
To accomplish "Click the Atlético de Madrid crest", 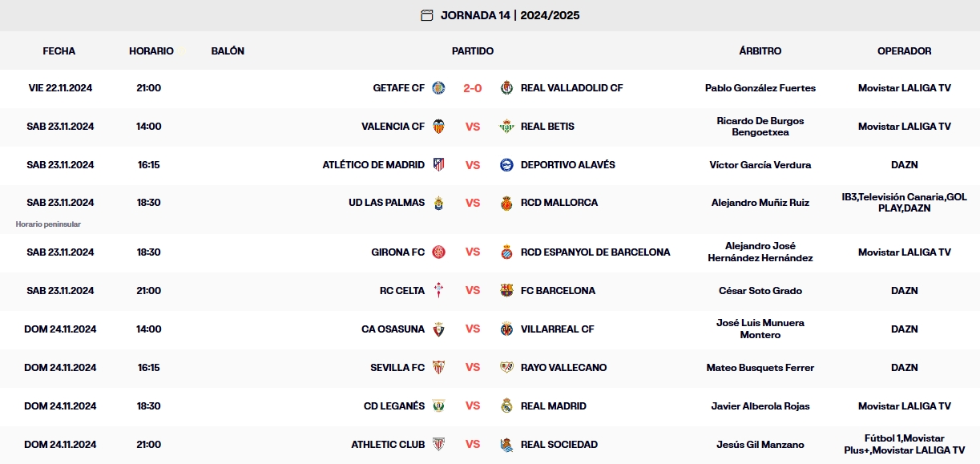I will [x=438, y=165].
